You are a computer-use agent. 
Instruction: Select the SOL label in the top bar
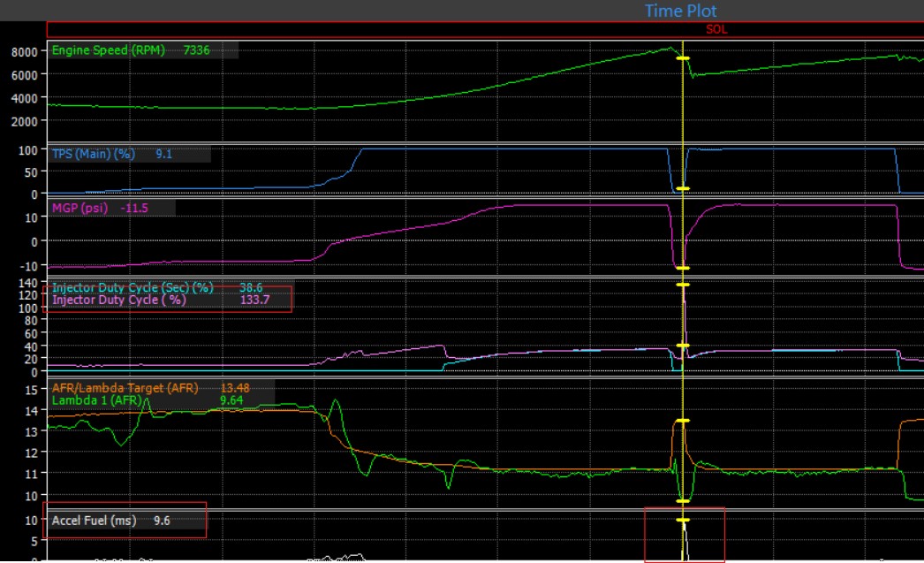pyautogui.click(x=716, y=29)
